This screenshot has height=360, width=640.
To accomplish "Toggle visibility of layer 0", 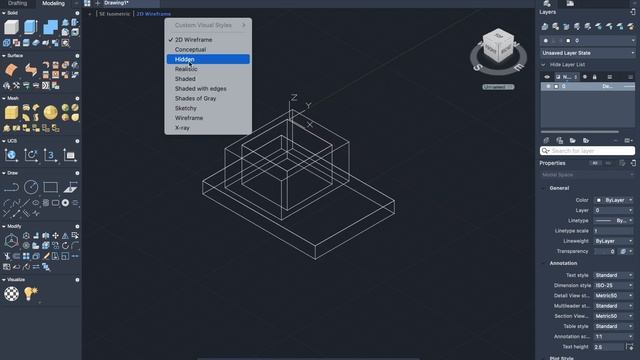I will pos(548,87).
